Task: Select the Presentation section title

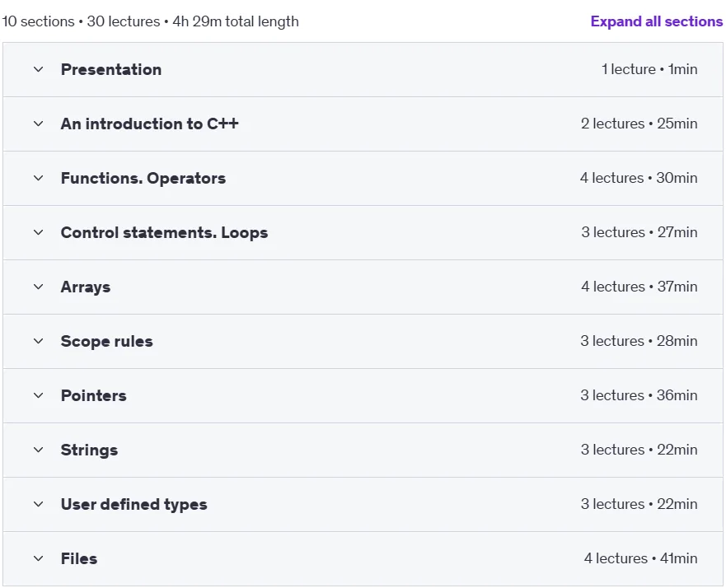Action: (111, 69)
